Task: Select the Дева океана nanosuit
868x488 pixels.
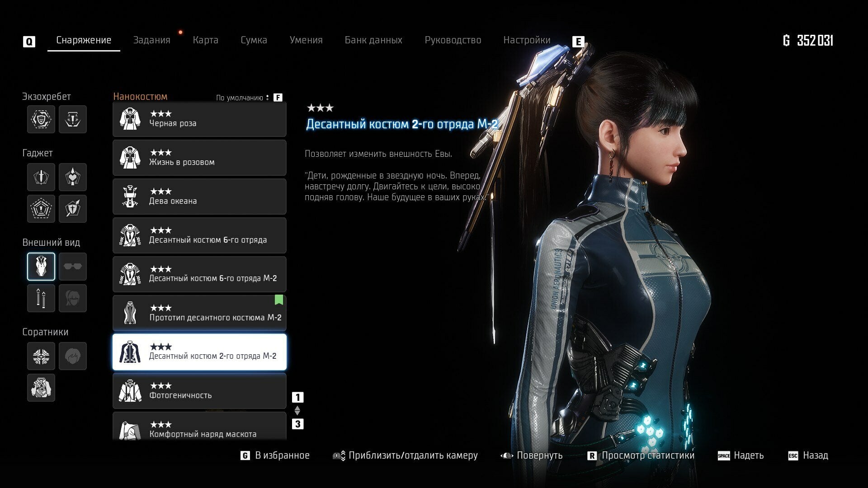Action: click(x=199, y=197)
